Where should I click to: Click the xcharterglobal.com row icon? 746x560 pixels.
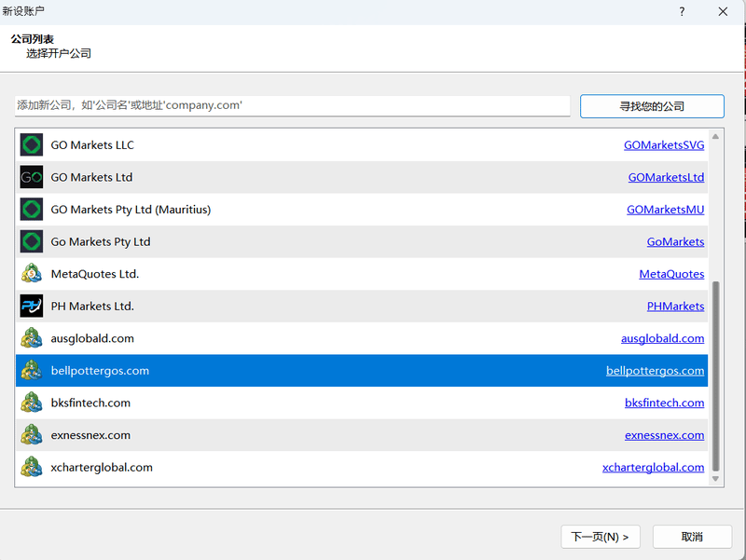click(32, 468)
